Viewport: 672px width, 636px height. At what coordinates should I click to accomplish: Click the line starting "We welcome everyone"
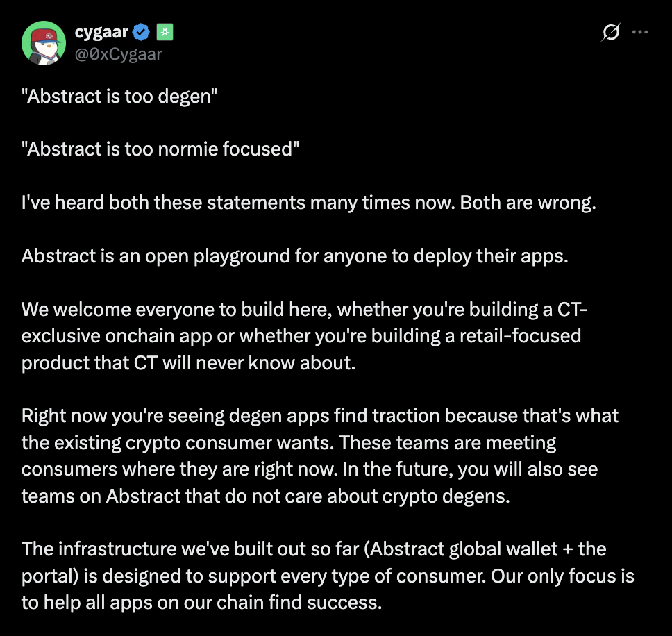coord(304,310)
